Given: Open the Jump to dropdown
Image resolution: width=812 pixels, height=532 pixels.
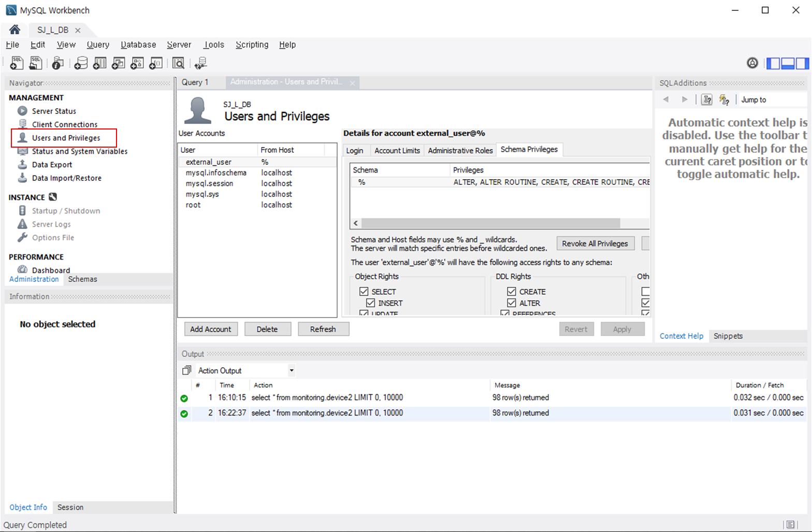Looking at the screenshot, I should [774, 99].
